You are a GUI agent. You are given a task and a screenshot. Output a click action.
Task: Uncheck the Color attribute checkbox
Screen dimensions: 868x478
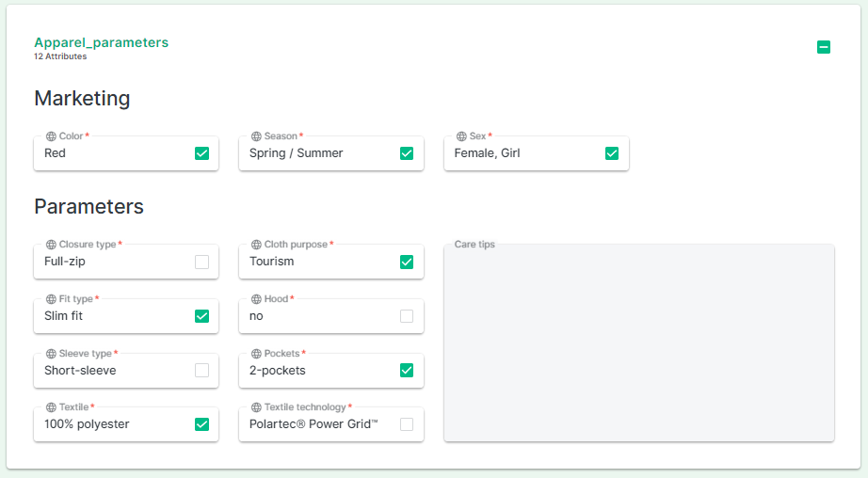click(201, 153)
